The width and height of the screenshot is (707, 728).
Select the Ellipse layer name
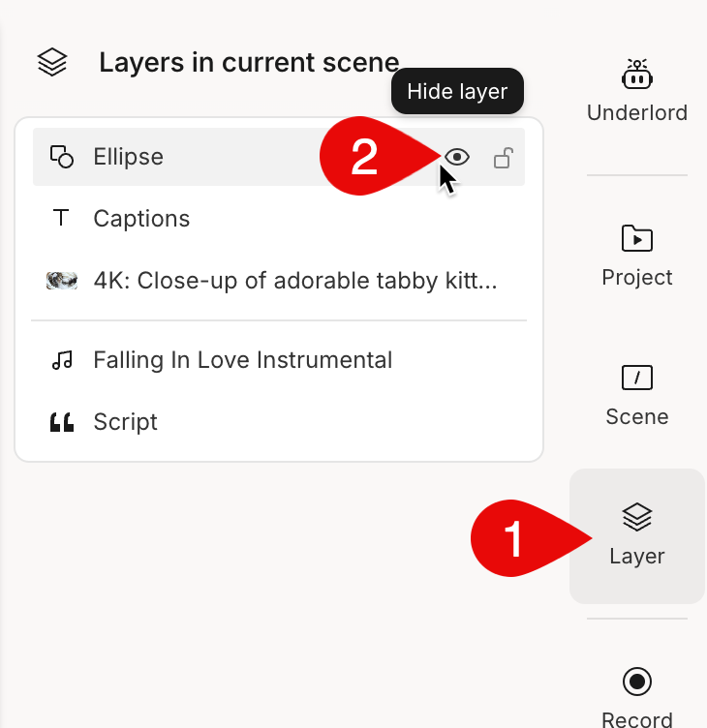click(128, 157)
